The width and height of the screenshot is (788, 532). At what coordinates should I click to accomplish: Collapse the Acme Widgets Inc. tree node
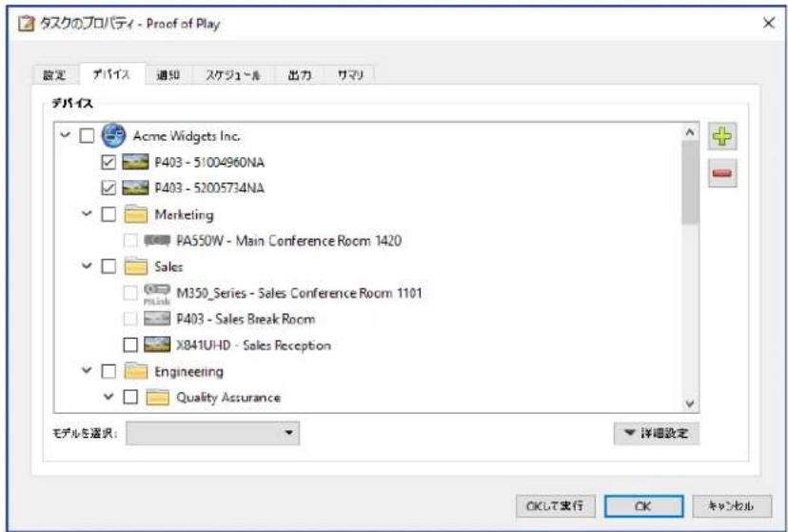[x=66, y=134]
